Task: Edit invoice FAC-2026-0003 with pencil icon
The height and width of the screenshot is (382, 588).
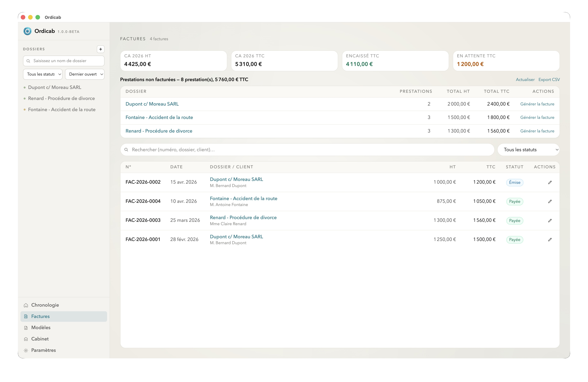Action: [550, 221]
